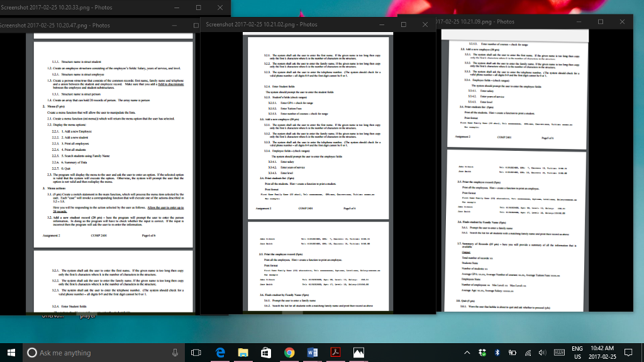644x362 pixels.
Task: Open the Photos app taskbar icon
Action: pos(358,353)
